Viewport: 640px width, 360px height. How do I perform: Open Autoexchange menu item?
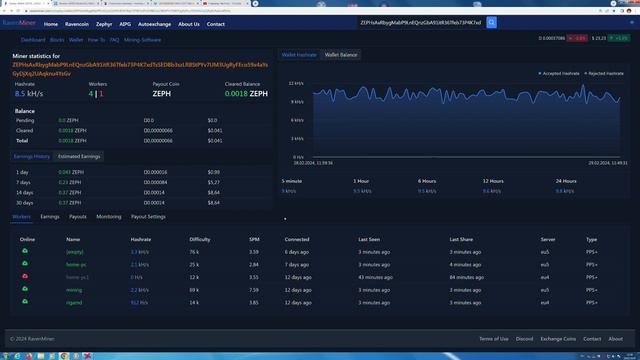154,24
